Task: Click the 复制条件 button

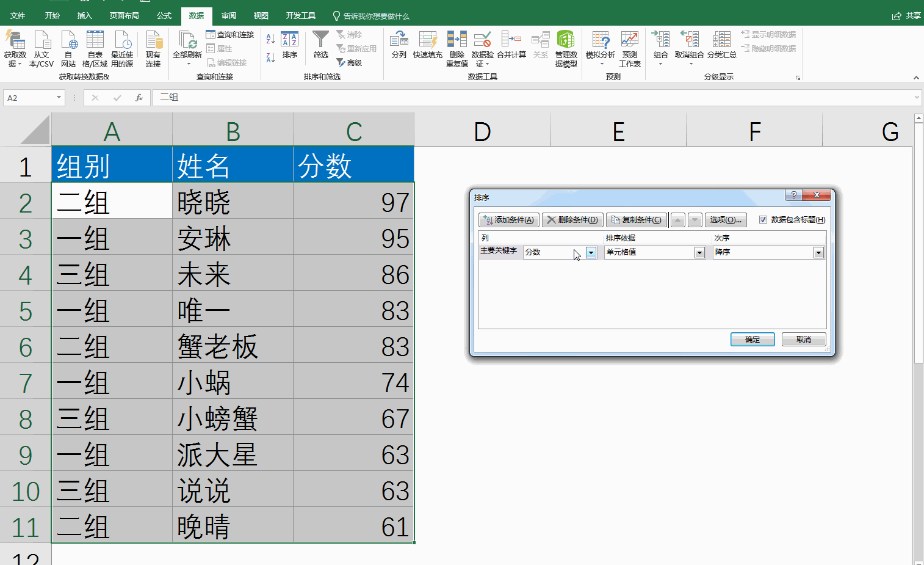Action: (636, 220)
